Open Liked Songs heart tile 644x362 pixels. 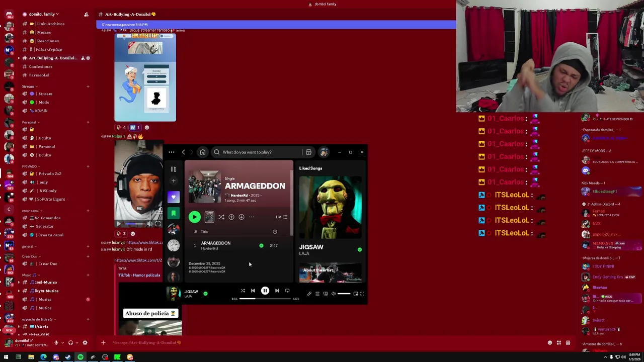click(x=173, y=197)
